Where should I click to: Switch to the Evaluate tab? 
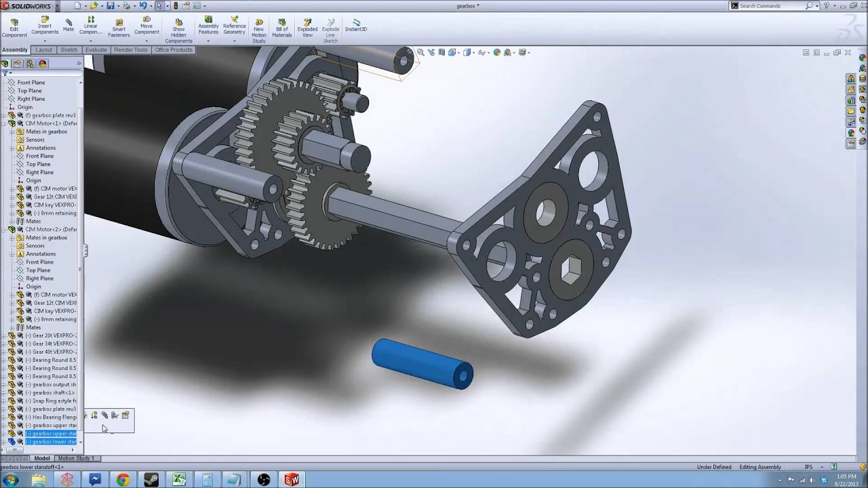click(x=96, y=49)
